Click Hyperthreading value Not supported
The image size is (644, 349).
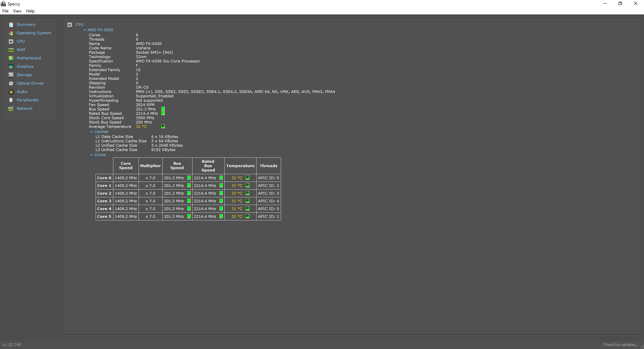(x=149, y=100)
